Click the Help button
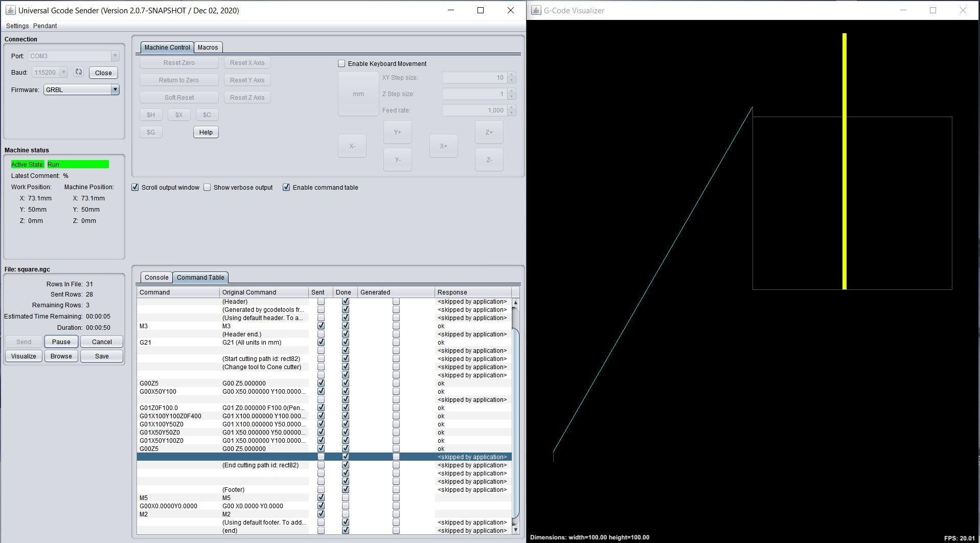The width and height of the screenshot is (980, 543). pyautogui.click(x=206, y=132)
